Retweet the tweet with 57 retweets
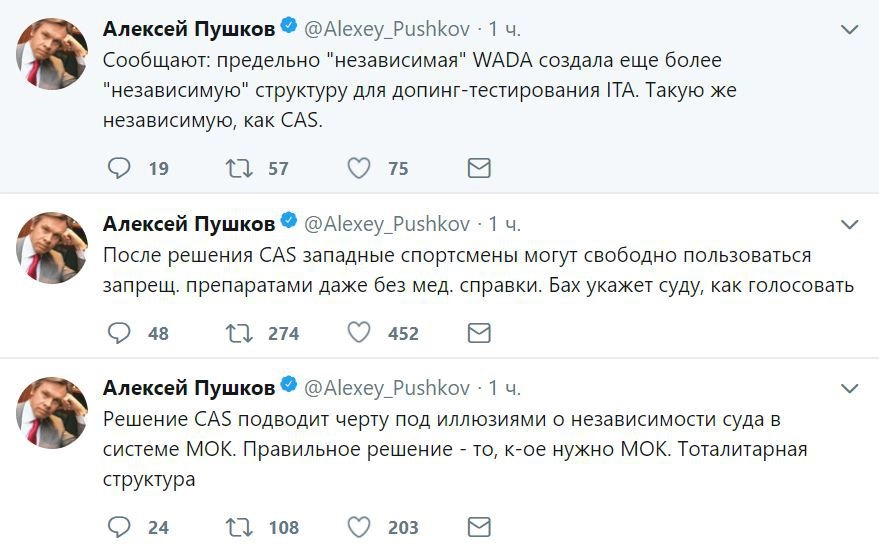 [x=240, y=168]
